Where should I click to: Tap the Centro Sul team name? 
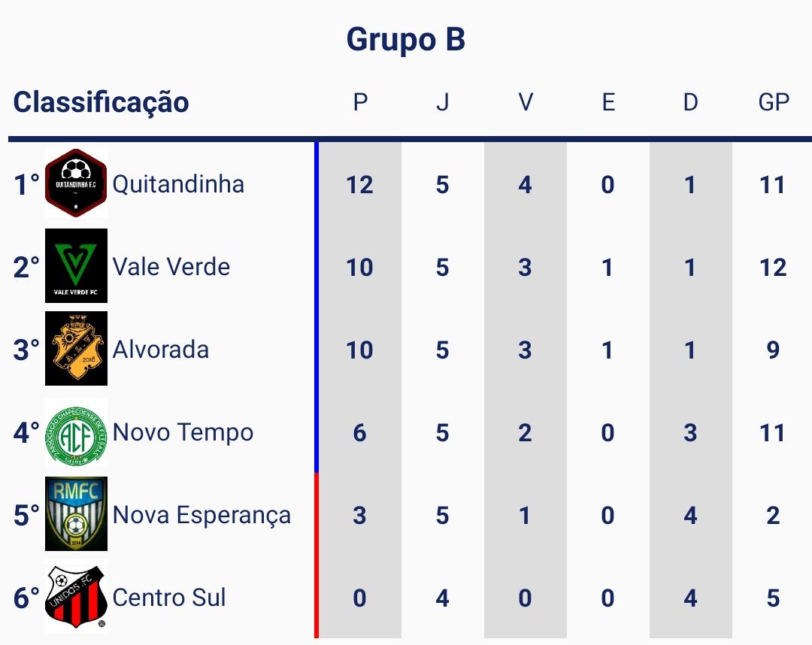tap(169, 598)
